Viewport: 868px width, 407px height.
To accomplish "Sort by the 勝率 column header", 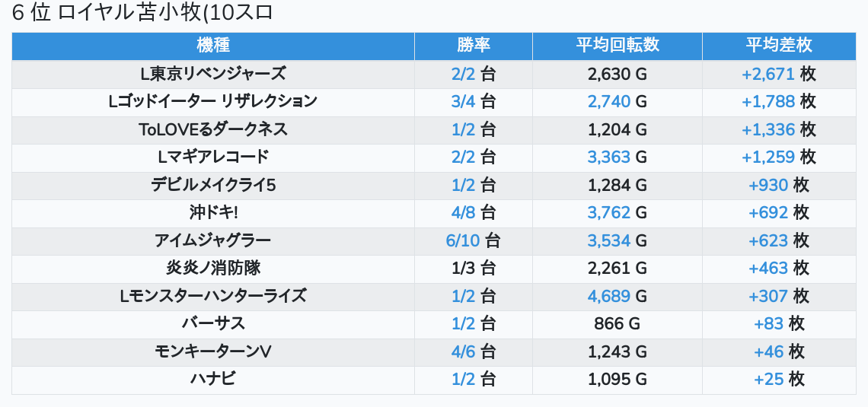I will click(x=474, y=46).
